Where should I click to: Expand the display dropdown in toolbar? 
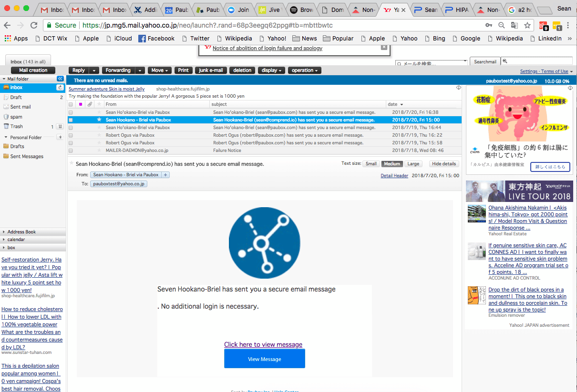(272, 70)
